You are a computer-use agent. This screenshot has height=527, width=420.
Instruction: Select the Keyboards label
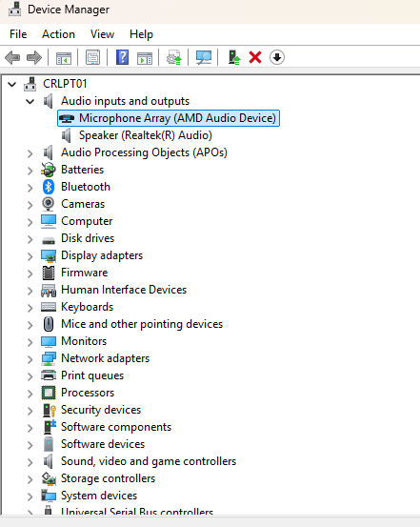coord(87,307)
